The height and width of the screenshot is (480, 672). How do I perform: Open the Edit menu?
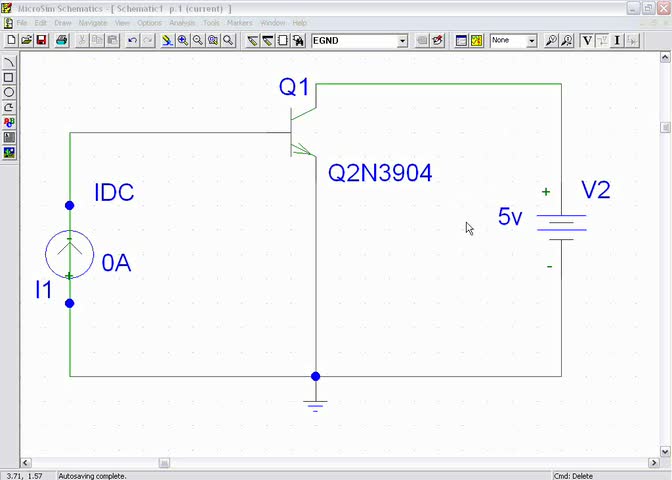click(41, 23)
